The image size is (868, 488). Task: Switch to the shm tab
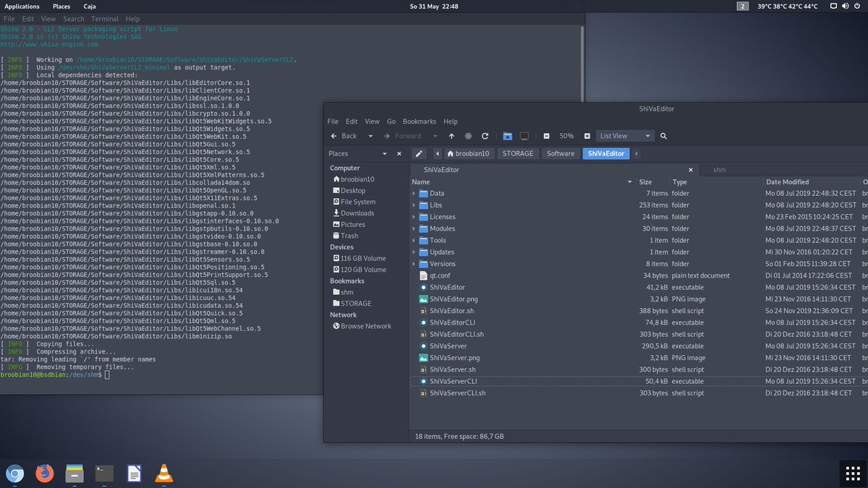coord(720,170)
